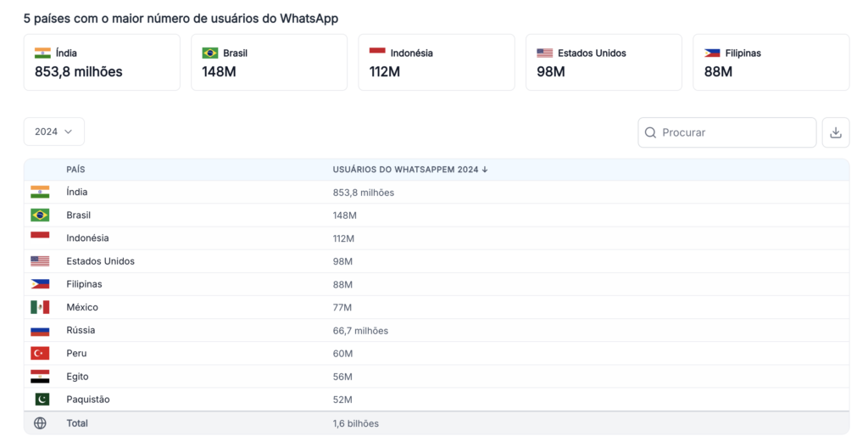This screenshot has height=442, width=868.
Task: Open the 2024 year dropdown
Action: coord(53,131)
